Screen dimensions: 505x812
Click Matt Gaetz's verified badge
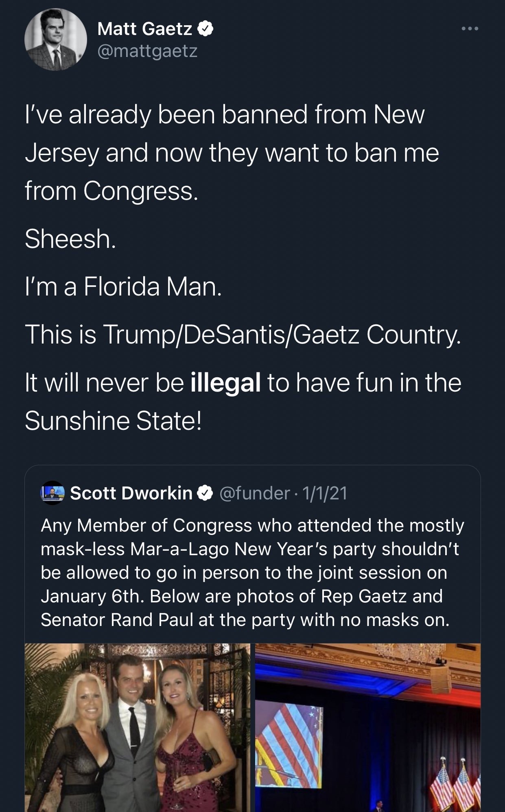[206, 29]
